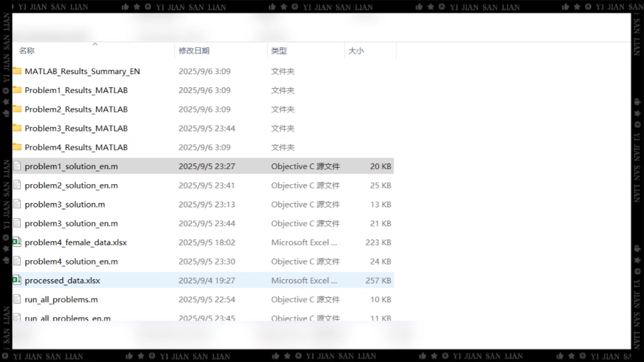Open the MATLAB_Results_Summary_EN folder icon
The width and height of the screenshot is (644, 362).
(17, 71)
